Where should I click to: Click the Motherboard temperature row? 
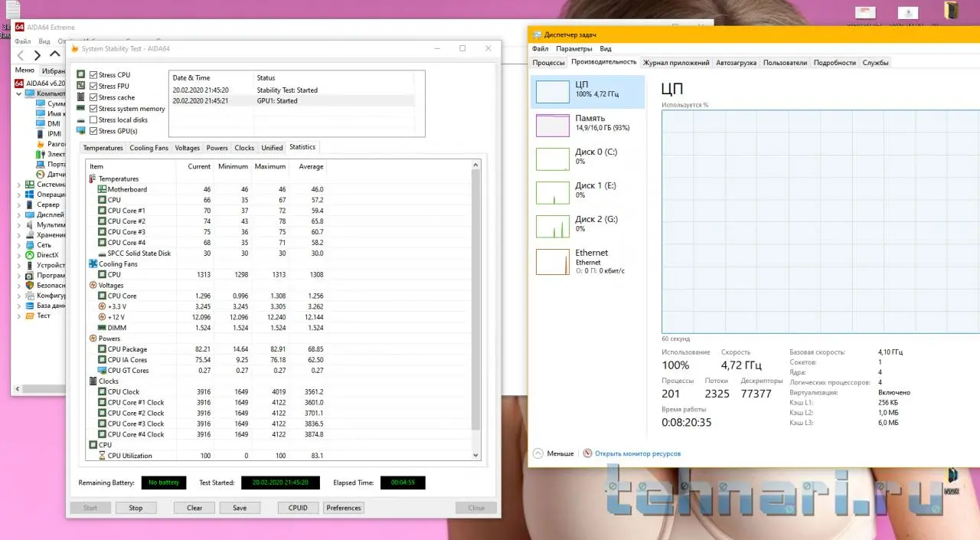[x=279, y=189]
